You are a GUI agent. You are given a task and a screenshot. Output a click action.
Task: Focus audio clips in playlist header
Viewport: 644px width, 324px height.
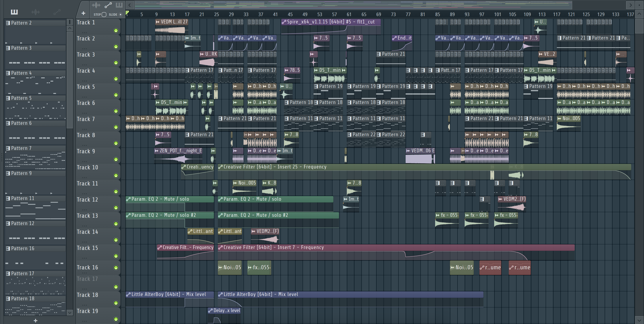pyautogui.click(x=96, y=5)
